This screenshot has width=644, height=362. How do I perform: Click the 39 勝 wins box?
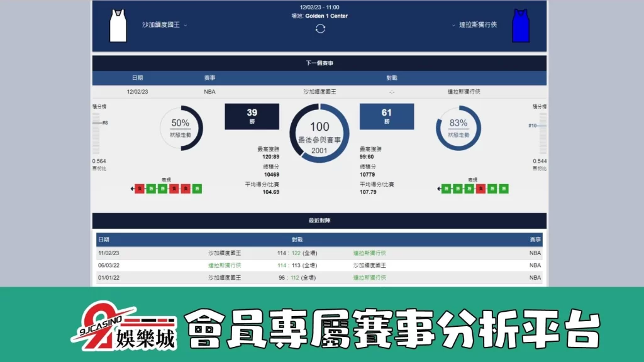(252, 117)
